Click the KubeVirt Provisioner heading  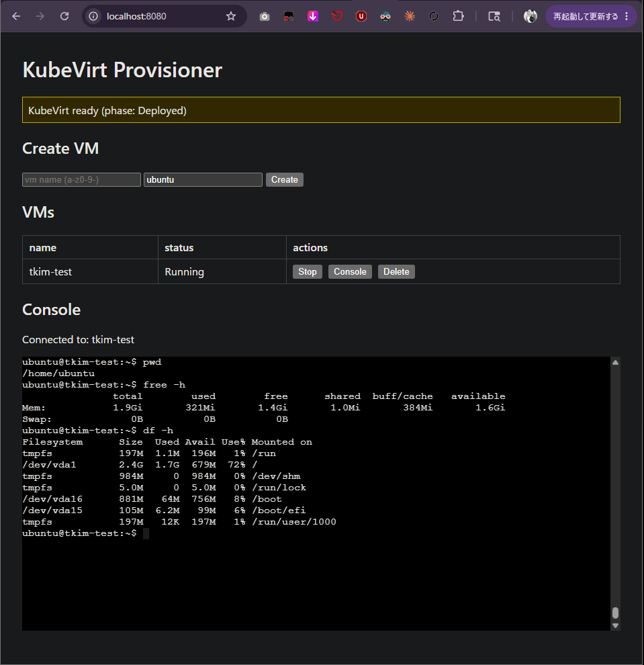(x=122, y=70)
